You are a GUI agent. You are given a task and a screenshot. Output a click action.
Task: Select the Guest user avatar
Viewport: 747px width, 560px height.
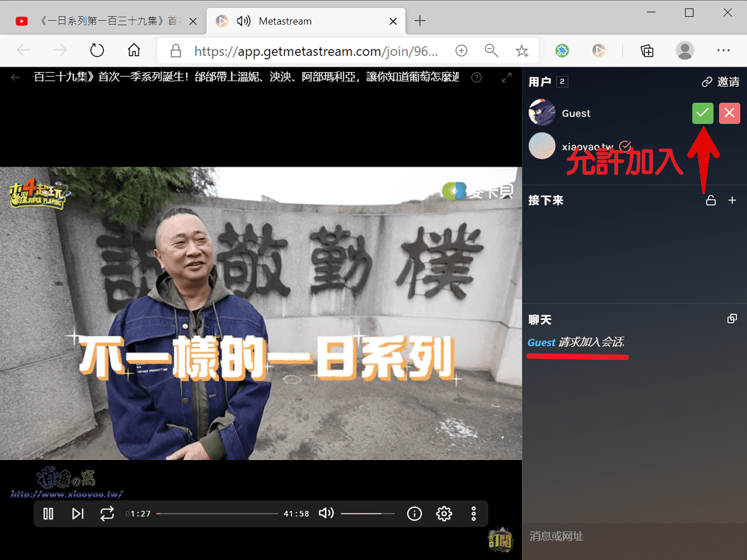(x=542, y=113)
